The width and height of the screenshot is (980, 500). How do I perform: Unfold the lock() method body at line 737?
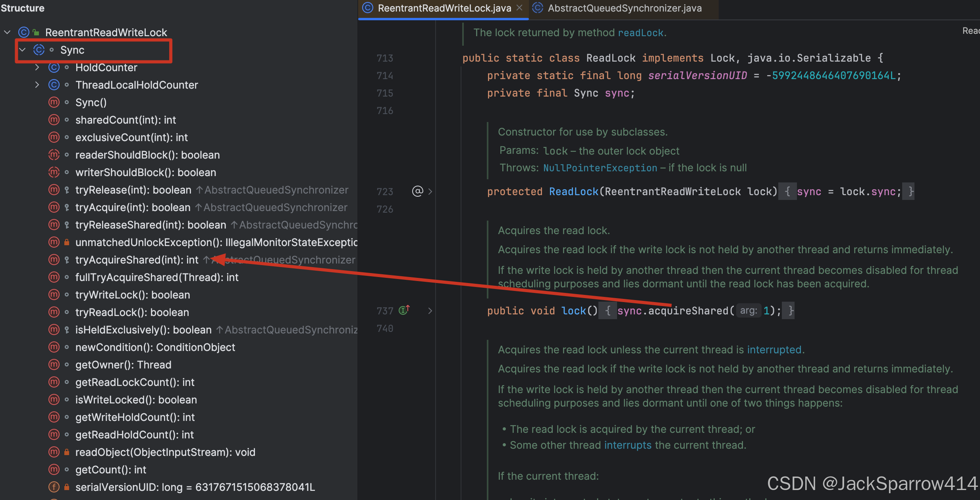[x=430, y=311]
